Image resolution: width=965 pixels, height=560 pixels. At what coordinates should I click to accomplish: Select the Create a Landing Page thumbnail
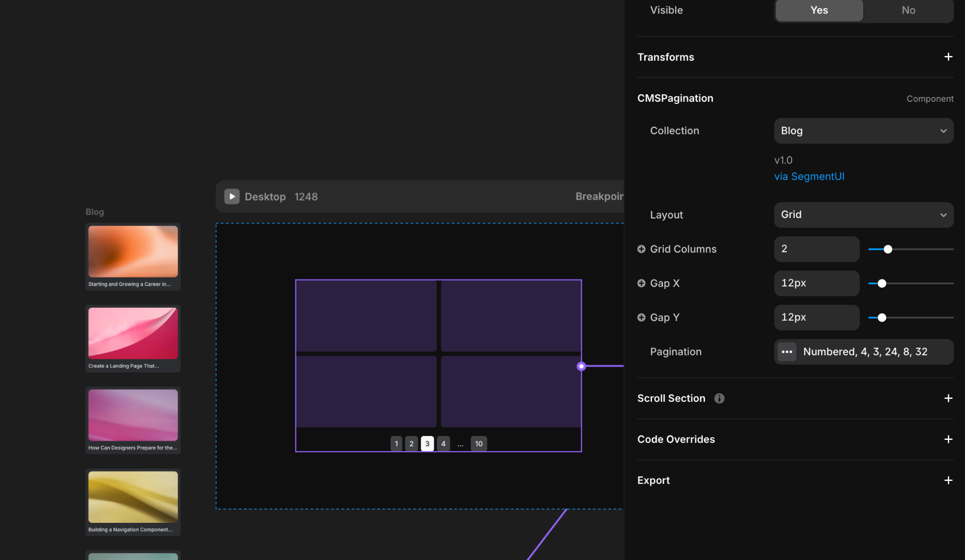pos(133,333)
